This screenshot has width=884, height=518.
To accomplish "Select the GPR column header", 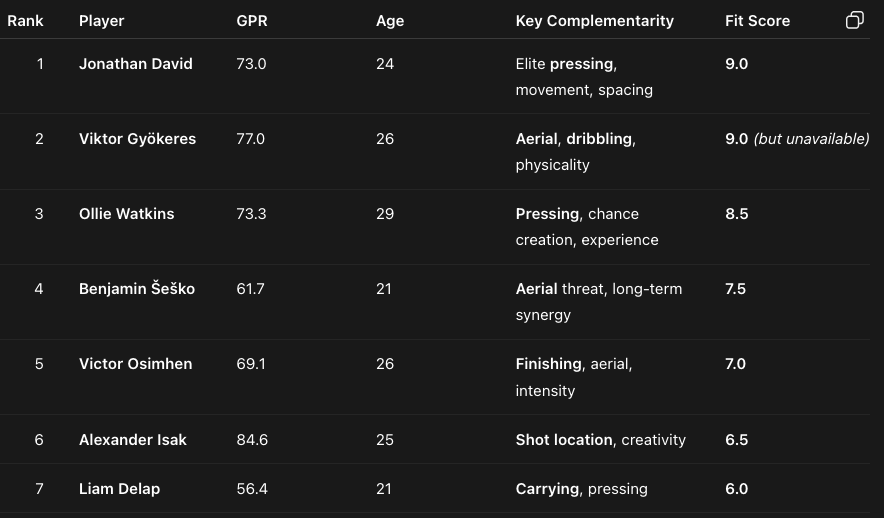I will coord(252,21).
